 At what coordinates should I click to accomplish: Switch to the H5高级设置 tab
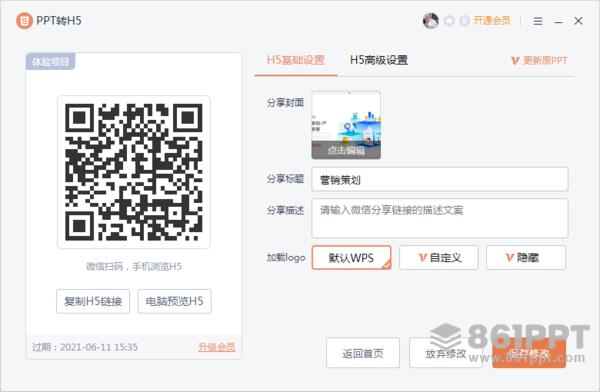[x=379, y=60]
